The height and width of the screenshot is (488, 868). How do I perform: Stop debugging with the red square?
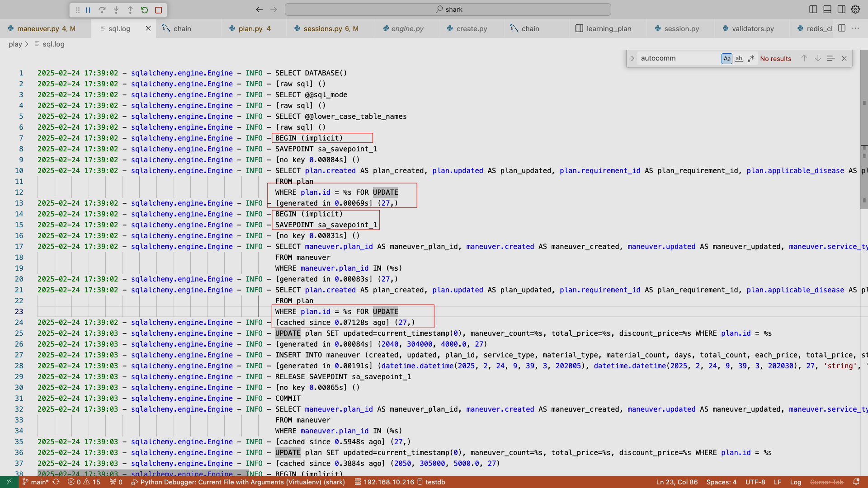(158, 9)
